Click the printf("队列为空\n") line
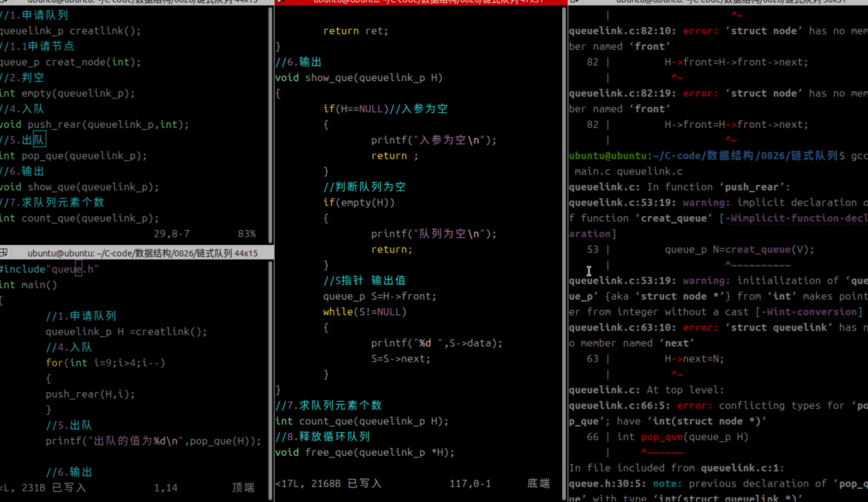The width and height of the screenshot is (868, 502). 434,234
